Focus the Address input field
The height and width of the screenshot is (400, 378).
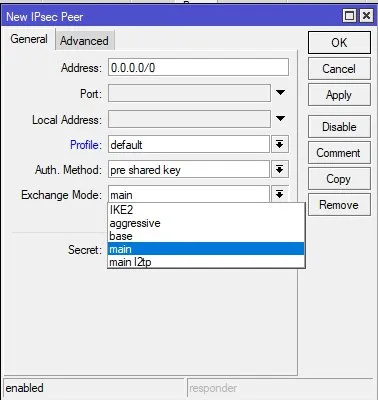198,68
